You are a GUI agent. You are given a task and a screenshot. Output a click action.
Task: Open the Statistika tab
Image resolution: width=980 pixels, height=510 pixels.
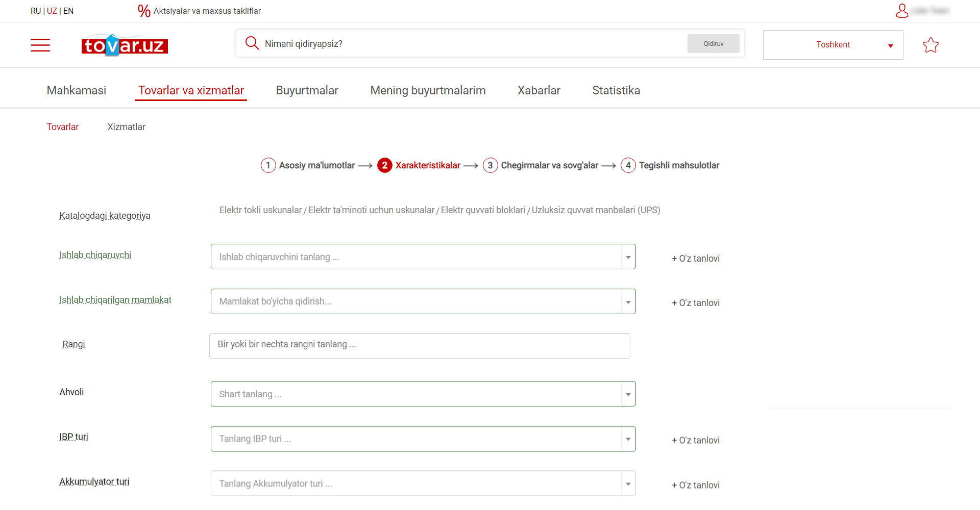(616, 90)
